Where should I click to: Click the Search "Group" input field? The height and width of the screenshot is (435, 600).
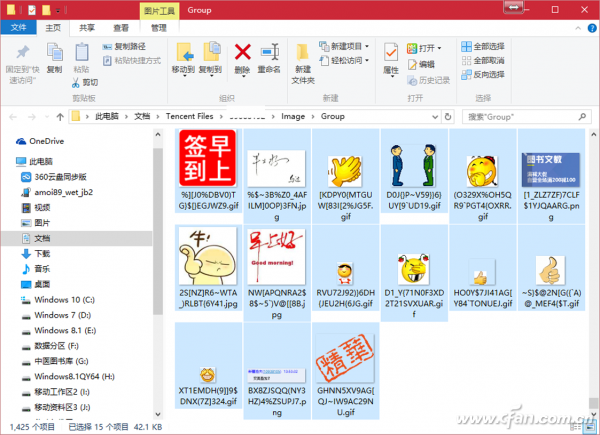coord(525,117)
